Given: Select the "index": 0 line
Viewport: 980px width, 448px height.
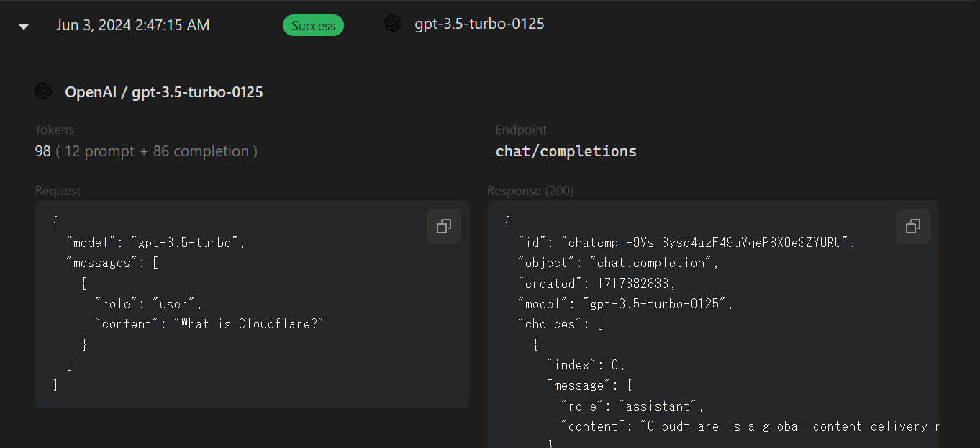Looking at the screenshot, I should pyautogui.click(x=586, y=365).
